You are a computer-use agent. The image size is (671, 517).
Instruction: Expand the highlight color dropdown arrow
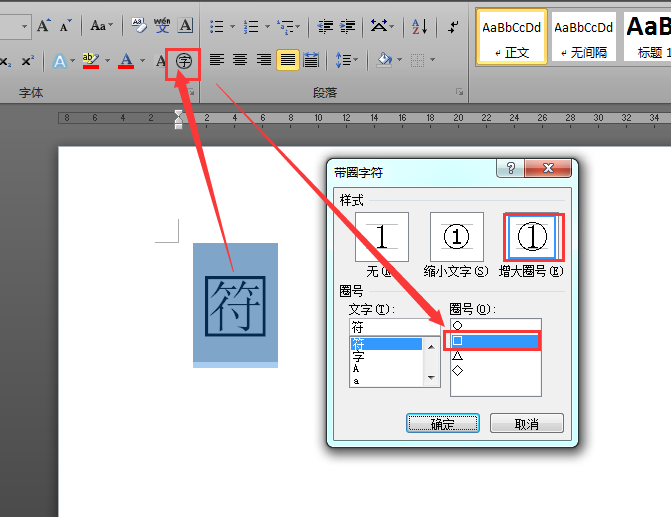point(107,61)
